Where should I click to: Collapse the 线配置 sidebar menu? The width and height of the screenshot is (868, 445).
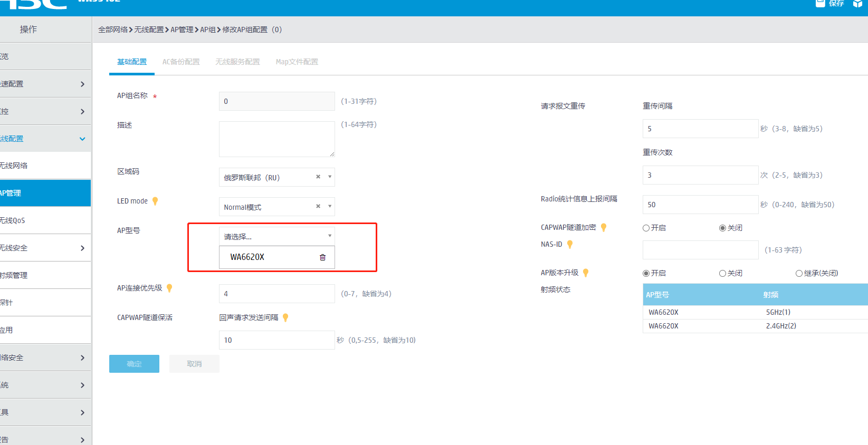45,139
